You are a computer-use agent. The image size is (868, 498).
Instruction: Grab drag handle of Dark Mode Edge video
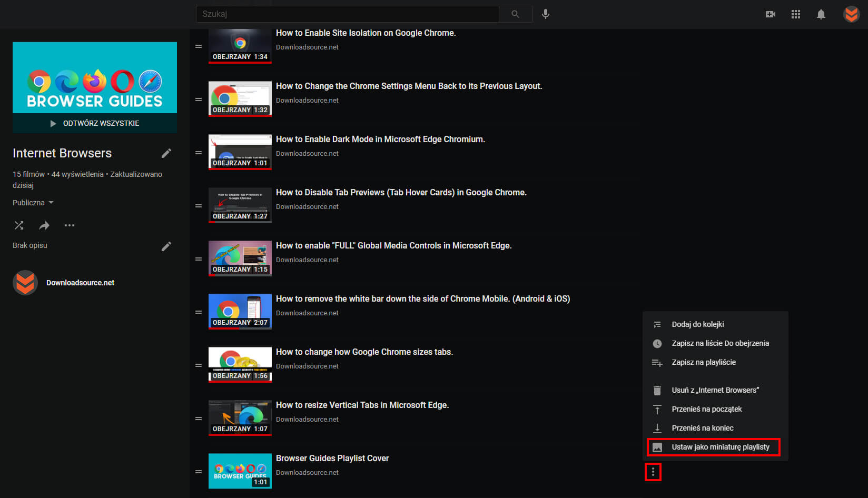[199, 153]
